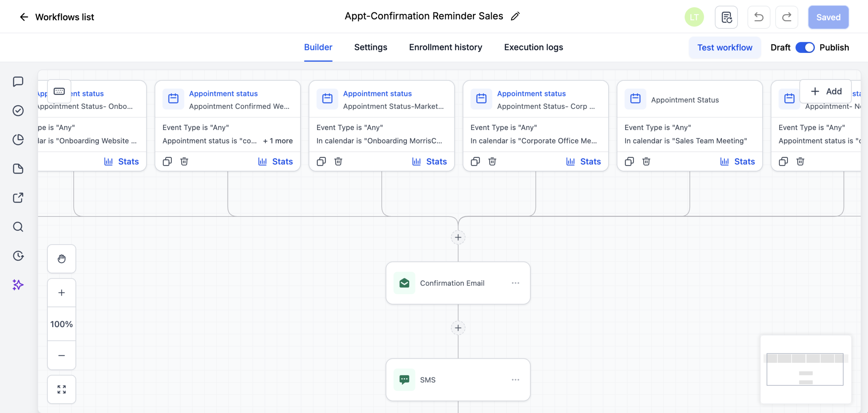868x413 pixels.
Task: Click the Sales Team Meeting calendar icon
Action: (x=635, y=99)
